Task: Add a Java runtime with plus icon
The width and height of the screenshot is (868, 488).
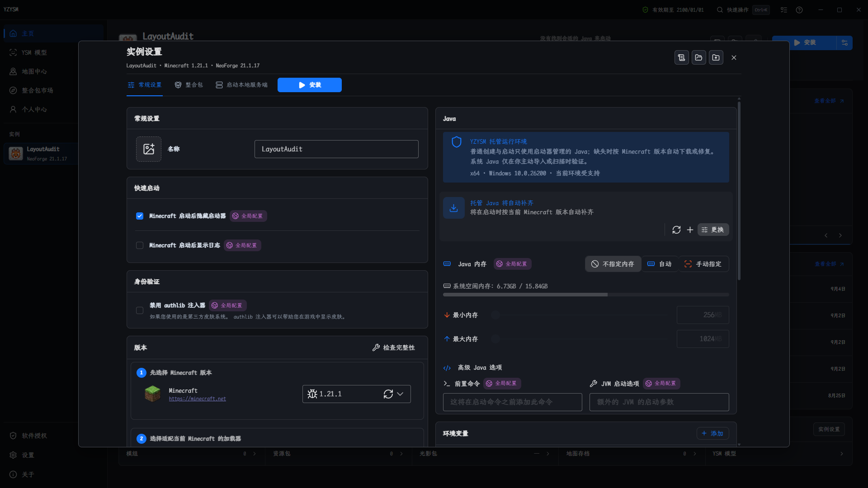Action: coord(690,230)
